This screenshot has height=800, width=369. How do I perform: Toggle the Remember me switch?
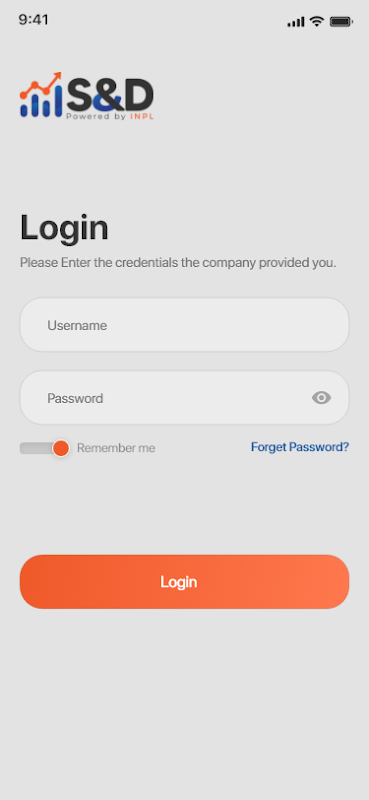[44, 448]
